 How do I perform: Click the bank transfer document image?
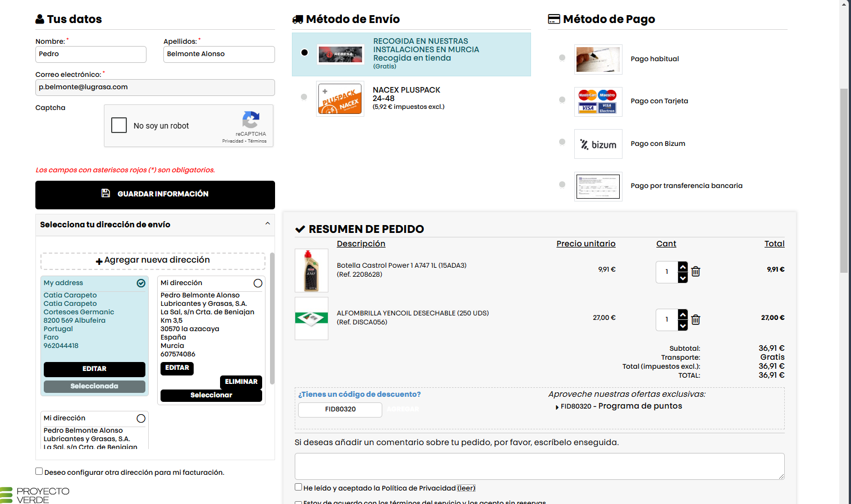click(x=598, y=187)
